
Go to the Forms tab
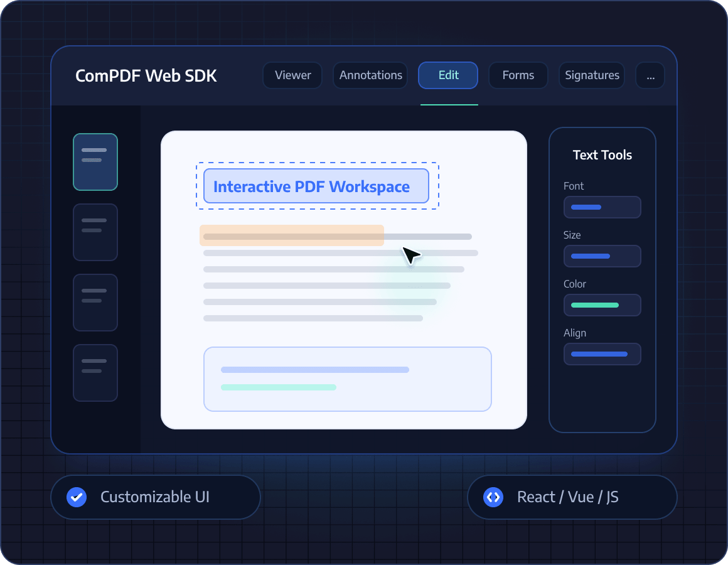point(518,75)
